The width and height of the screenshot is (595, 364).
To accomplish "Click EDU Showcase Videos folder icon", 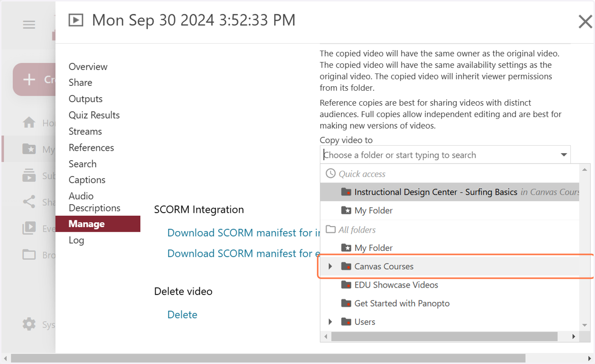I will [x=346, y=285].
